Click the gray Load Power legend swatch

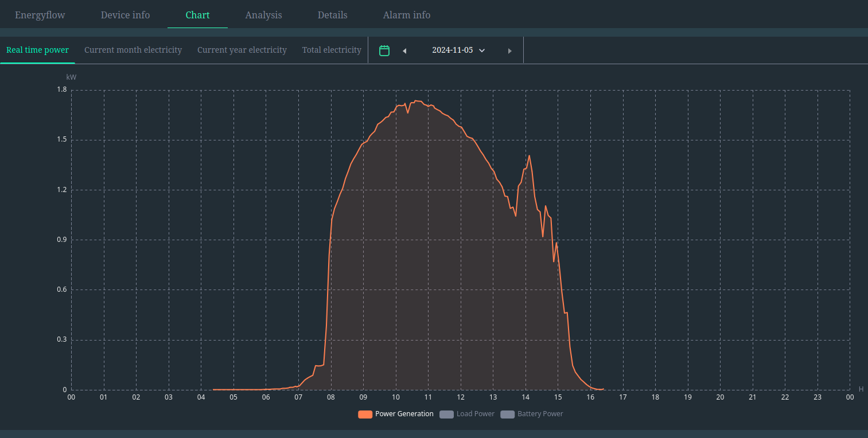446,414
